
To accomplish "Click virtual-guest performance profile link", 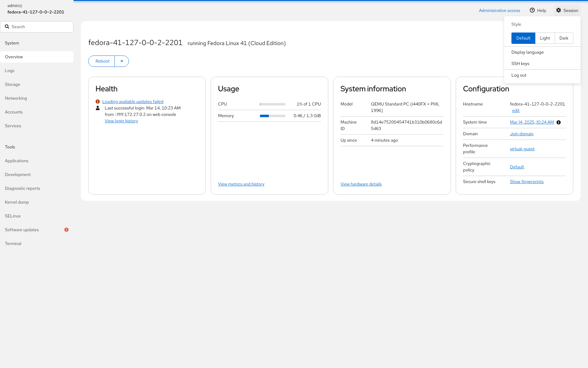I will click(x=522, y=149).
